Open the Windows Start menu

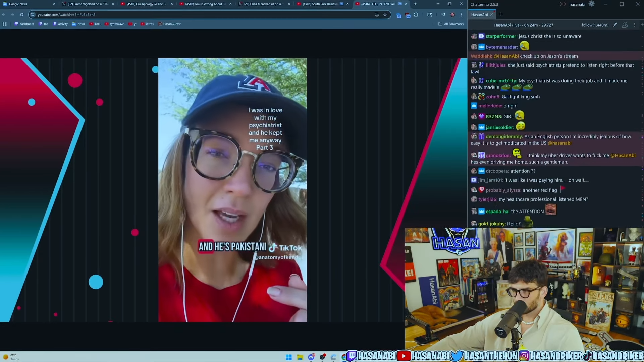pyautogui.click(x=288, y=357)
